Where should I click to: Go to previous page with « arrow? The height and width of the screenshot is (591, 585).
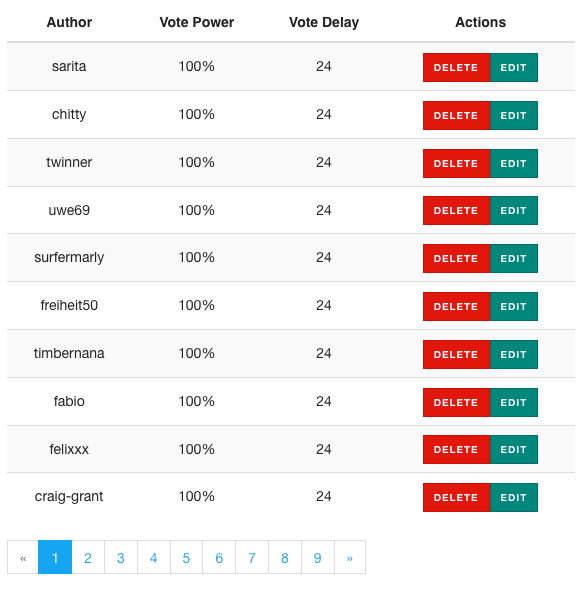pyautogui.click(x=23, y=557)
